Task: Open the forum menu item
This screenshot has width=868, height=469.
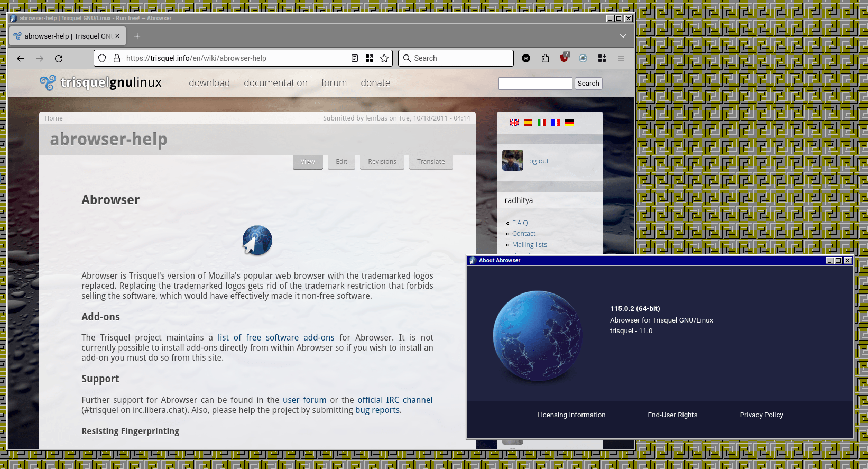Action: click(x=334, y=83)
